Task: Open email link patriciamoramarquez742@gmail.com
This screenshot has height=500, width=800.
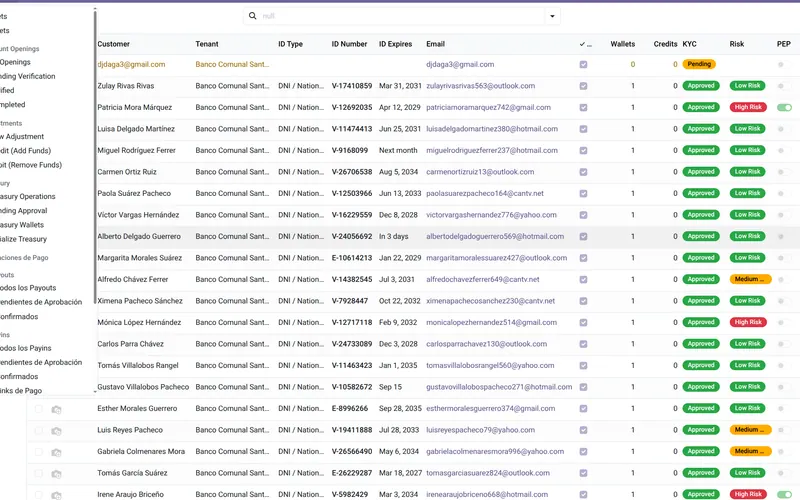Action: (488, 107)
